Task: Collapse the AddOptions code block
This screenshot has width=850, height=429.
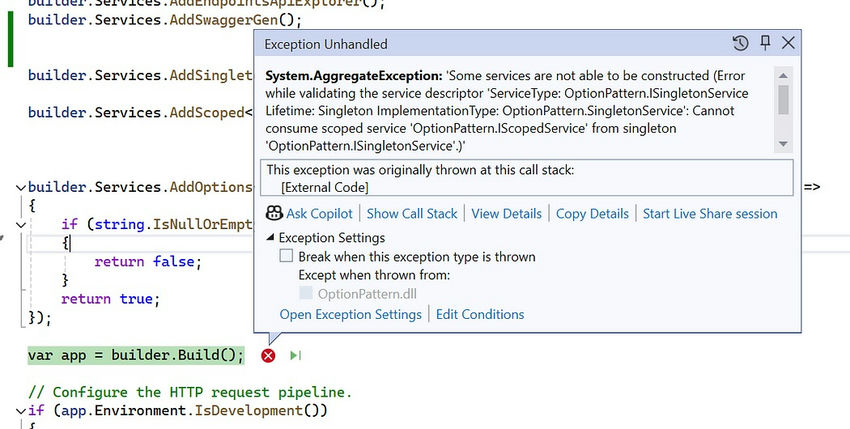Action: tap(21, 188)
